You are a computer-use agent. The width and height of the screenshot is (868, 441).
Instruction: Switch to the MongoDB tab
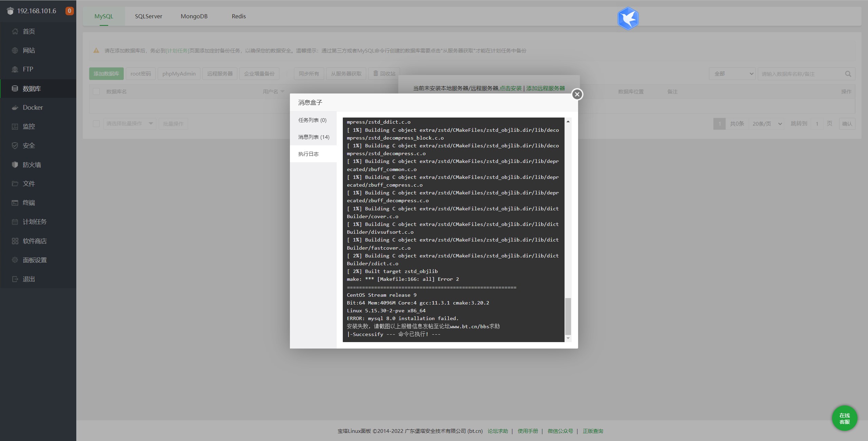194,16
